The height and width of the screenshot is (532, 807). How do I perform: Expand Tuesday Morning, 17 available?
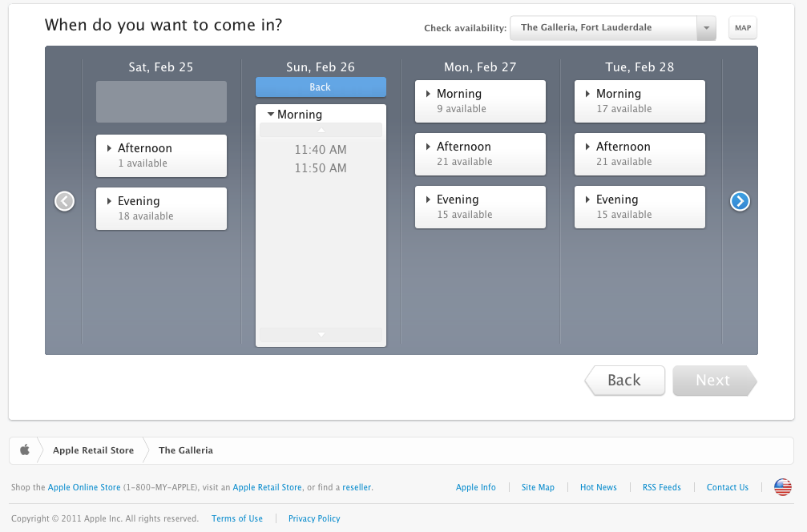point(640,101)
